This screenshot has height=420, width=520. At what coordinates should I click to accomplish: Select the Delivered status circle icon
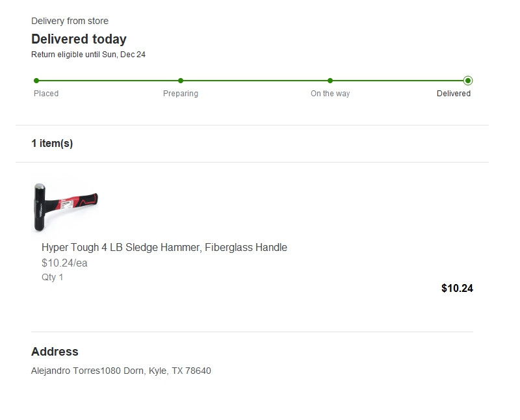pyautogui.click(x=468, y=81)
